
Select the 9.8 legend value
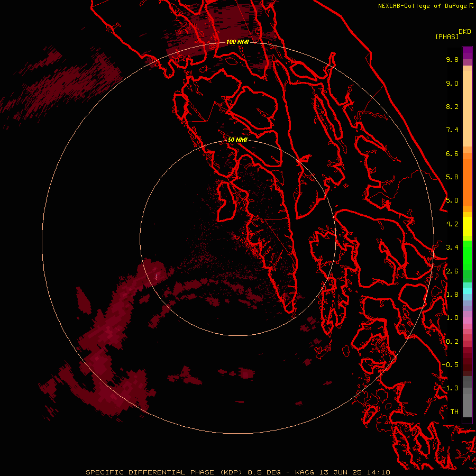tap(452, 59)
